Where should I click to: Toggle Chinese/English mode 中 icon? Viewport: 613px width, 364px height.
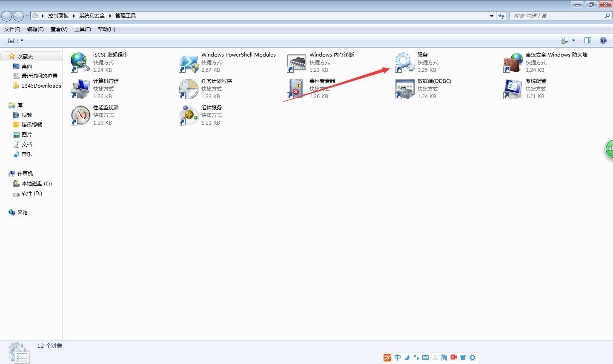coord(398,358)
